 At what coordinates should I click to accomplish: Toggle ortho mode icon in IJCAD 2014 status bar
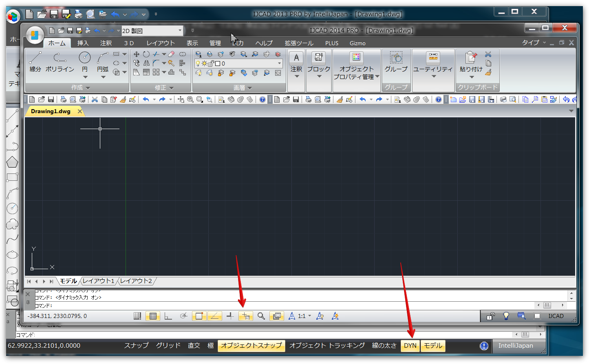click(x=168, y=316)
